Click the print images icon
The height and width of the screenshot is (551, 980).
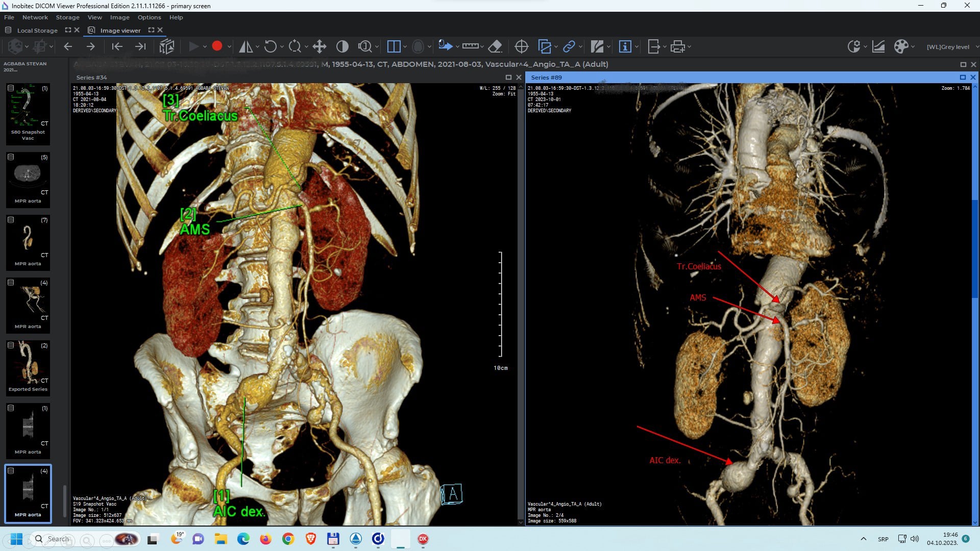pos(677,46)
